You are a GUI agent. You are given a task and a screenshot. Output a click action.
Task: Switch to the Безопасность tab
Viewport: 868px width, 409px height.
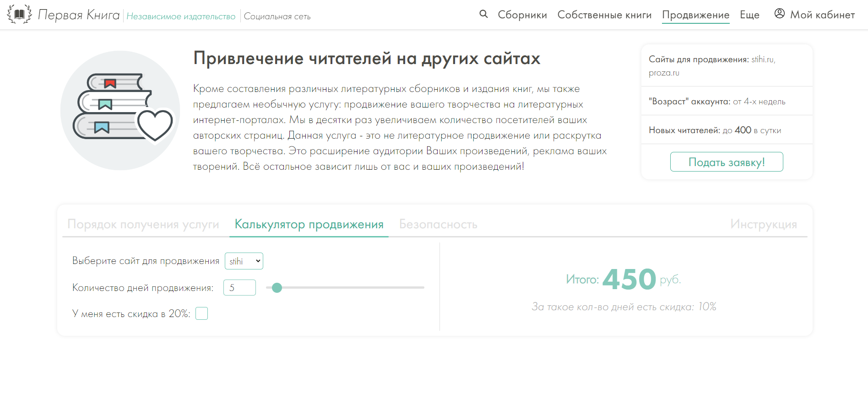tap(438, 224)
